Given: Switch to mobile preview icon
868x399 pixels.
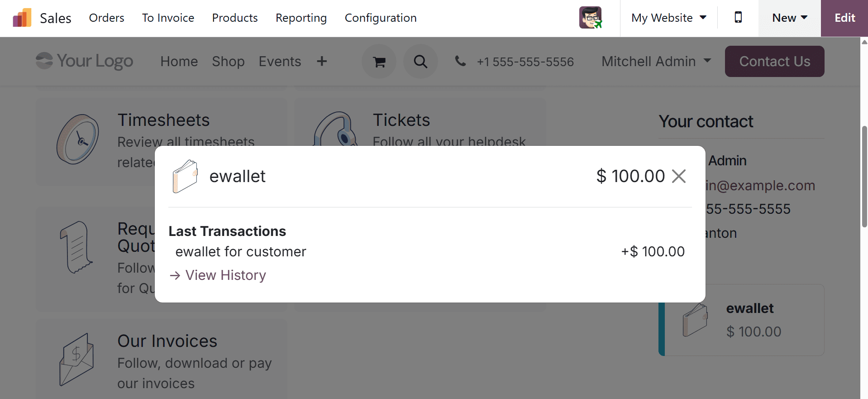Looking at the screenshot, I should (x=738, y=18).
